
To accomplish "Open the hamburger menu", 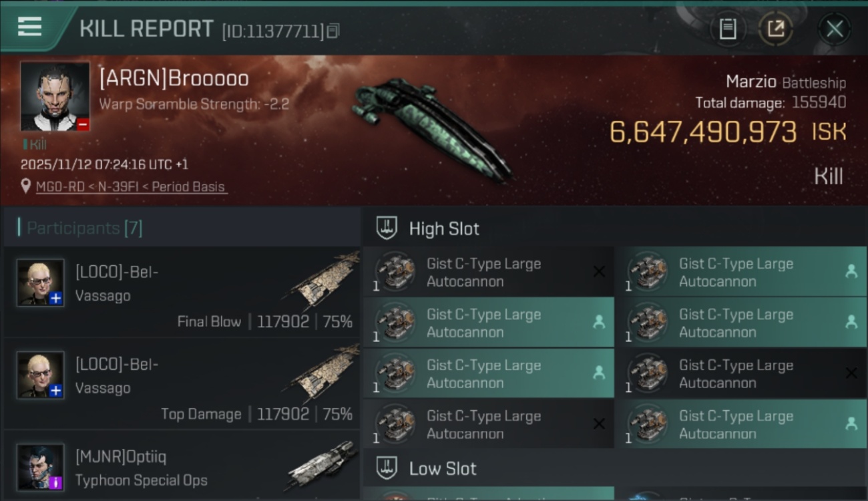I will pos(30,27).
